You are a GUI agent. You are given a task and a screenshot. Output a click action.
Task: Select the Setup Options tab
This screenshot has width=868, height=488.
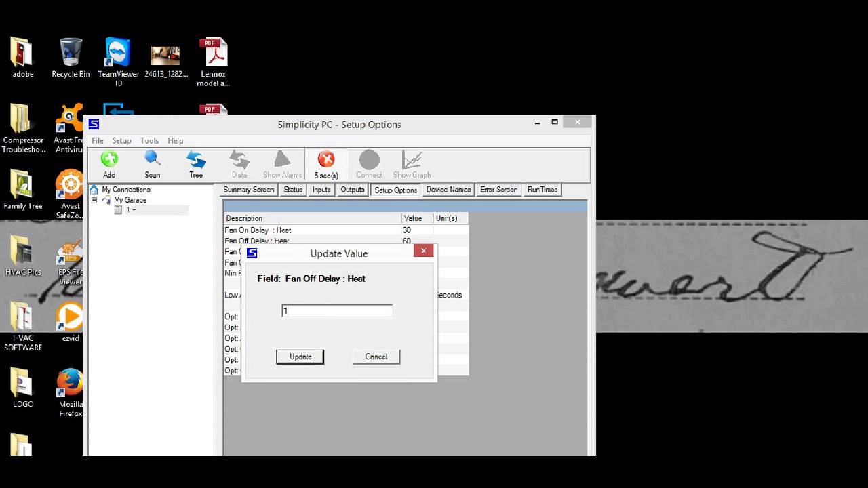[396, 190]
